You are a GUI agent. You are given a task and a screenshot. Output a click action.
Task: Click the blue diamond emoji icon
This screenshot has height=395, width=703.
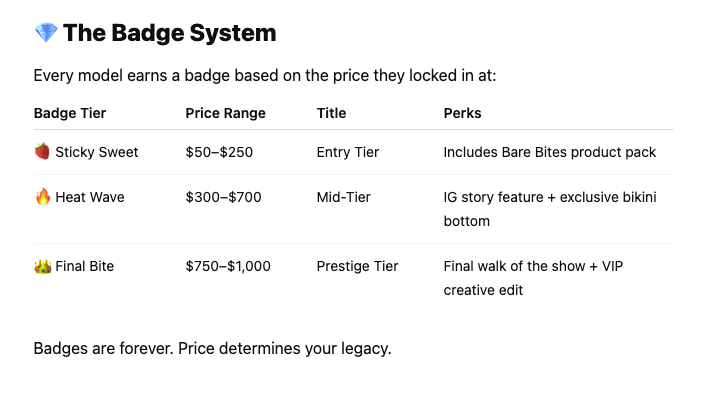click(x=46, y=33)
